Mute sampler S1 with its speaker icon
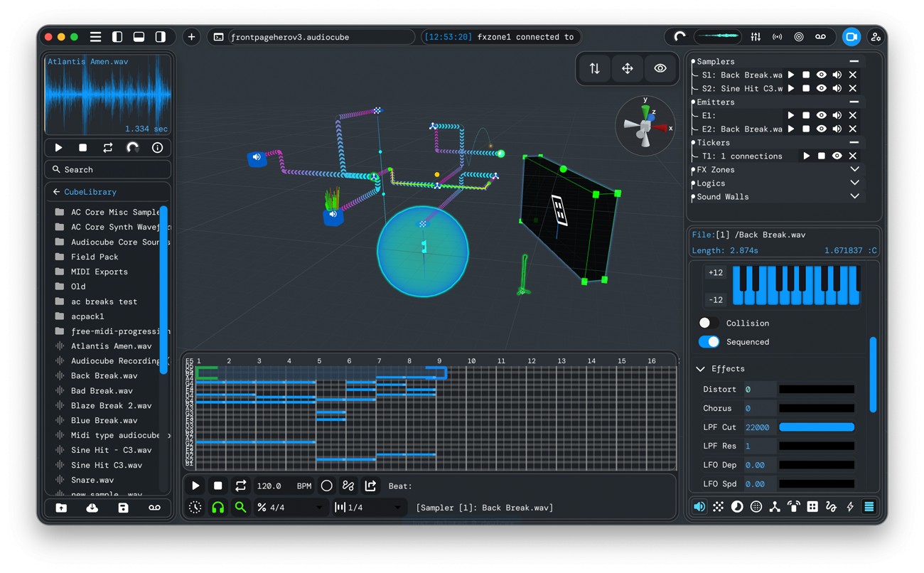This screenshot has width=924, height=573. click(837, 75)
